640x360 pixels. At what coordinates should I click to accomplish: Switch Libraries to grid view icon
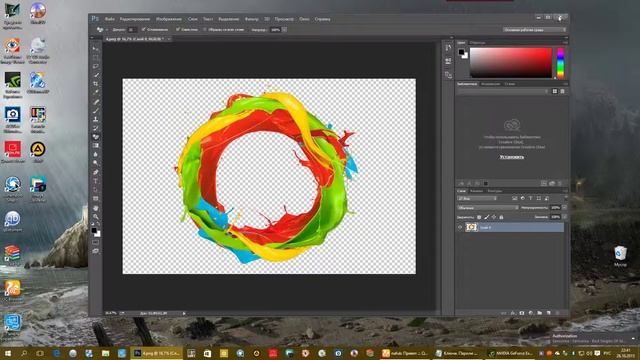tap(555, 91)
